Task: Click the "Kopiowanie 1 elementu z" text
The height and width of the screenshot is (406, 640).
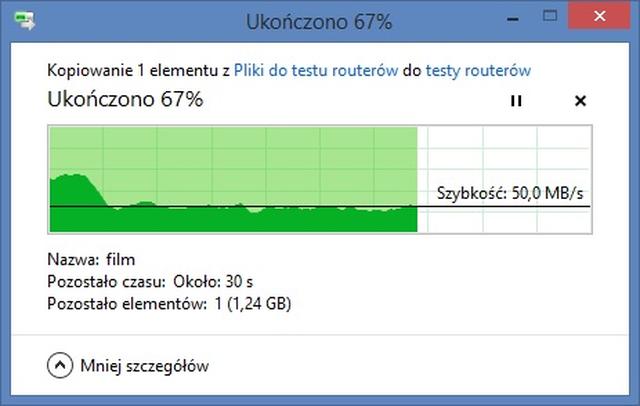Action: coord(138,71)
